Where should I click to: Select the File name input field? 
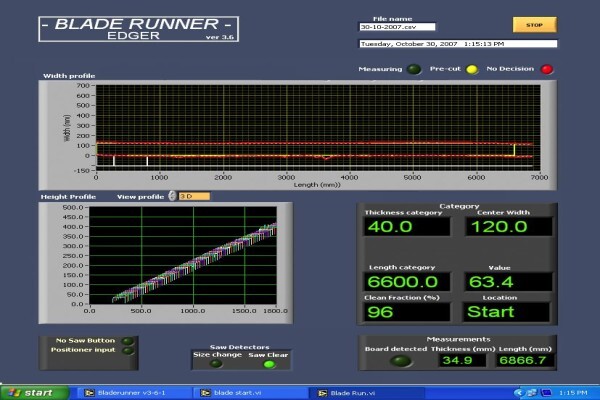click(x=397, y=27)
